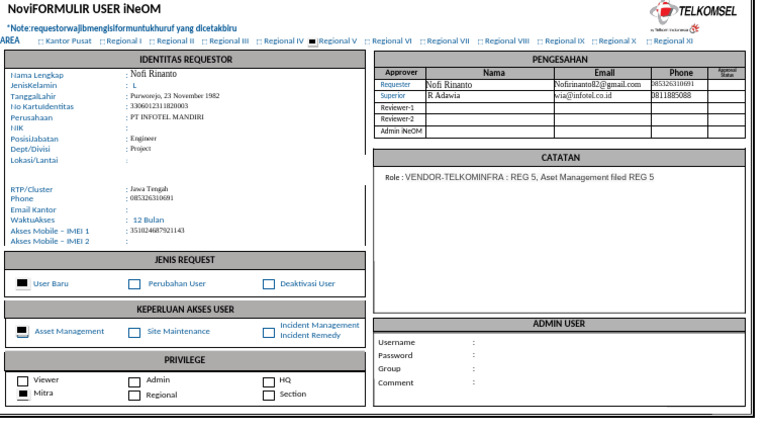This screenshot has width=768, height=433.
Task: Tick the Regional IX area checkbox
Action: tap(540, 42)
